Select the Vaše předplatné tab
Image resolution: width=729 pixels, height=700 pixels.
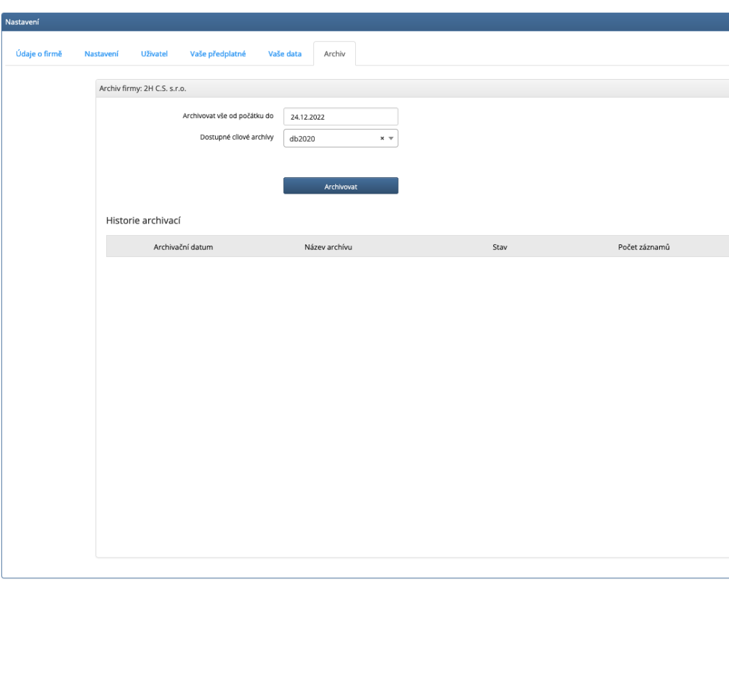coord(218,54)
